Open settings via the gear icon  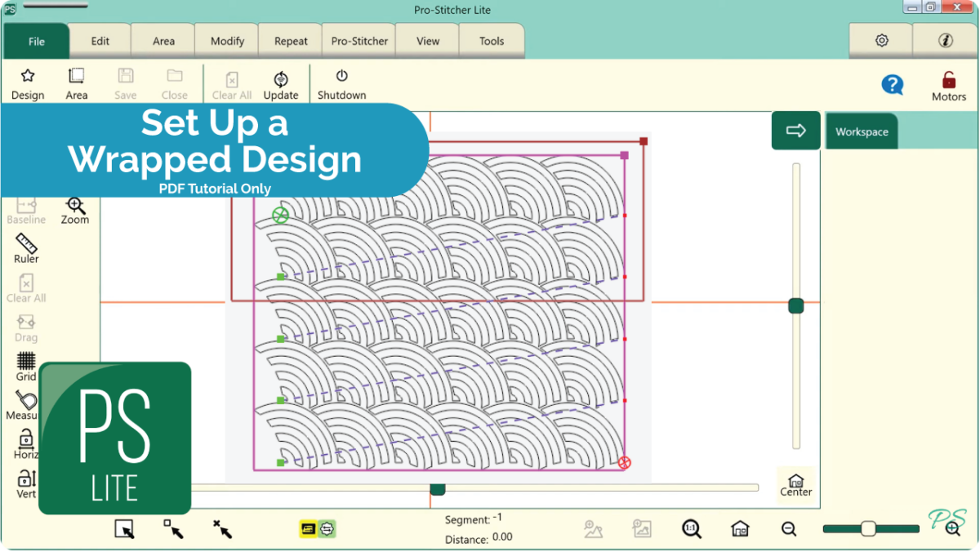pyautogui.click(x=881, y=41)
